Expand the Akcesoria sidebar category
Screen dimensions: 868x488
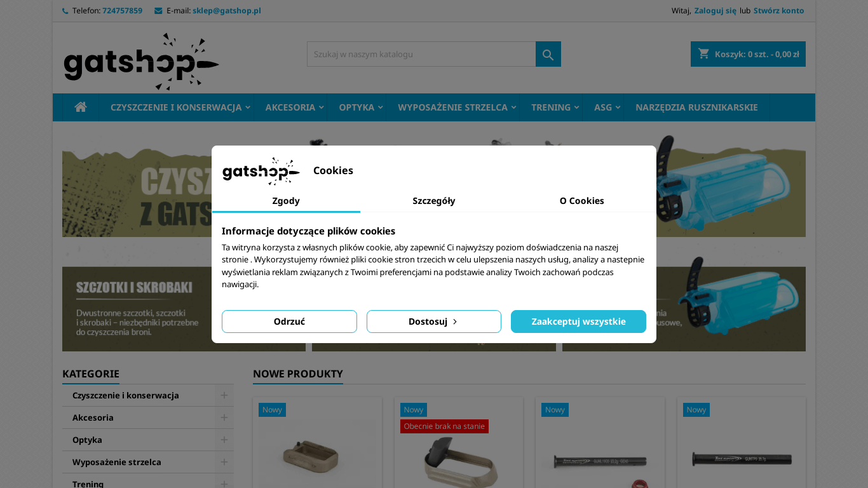224,417
